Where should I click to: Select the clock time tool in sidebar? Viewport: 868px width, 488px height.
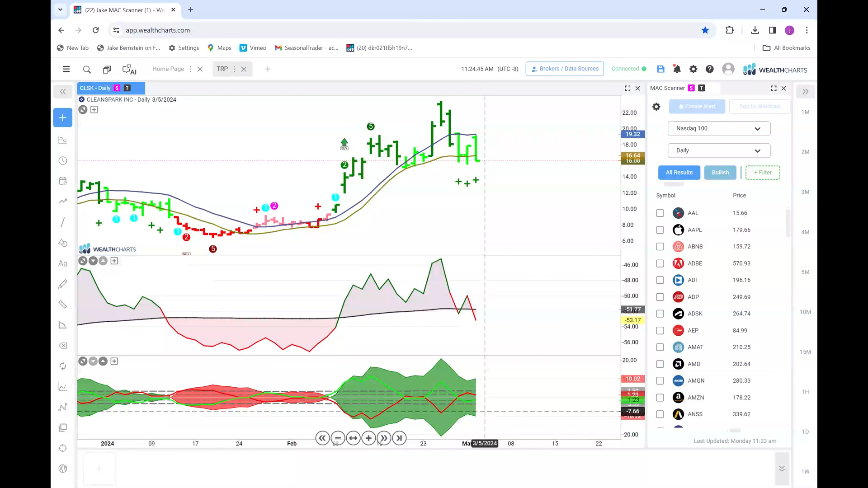[63, 161]
